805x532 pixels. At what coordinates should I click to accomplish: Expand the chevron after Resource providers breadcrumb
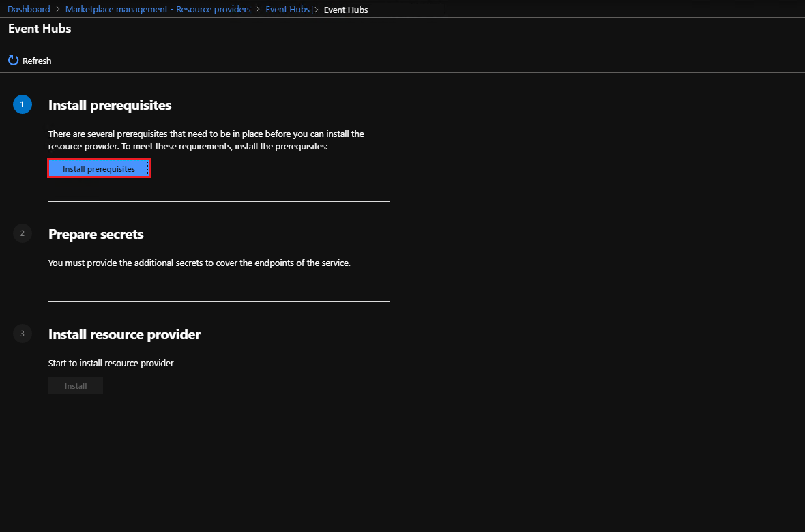(259, 9)
